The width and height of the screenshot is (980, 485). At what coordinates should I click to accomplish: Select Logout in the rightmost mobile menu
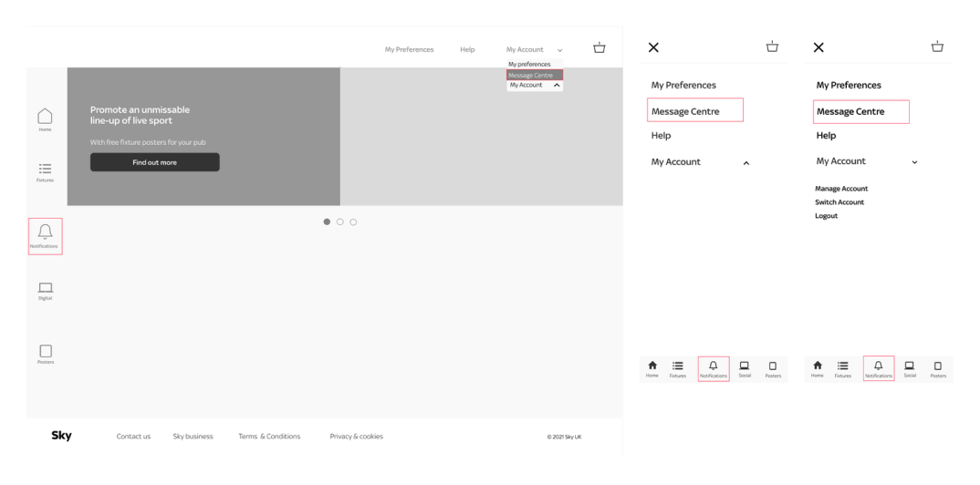pyautogui.click(x=827, y=216)
